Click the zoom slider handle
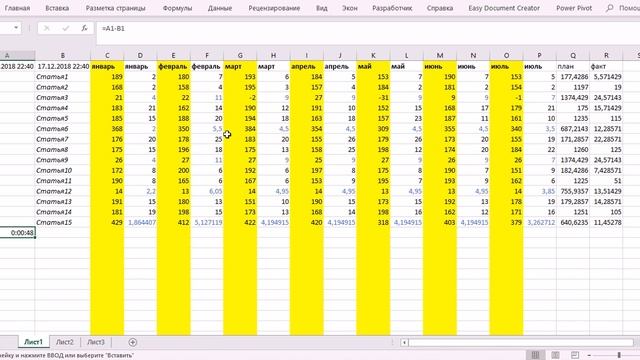The width and height of the screenshot is (640, 360). click(x=619, y=355)
